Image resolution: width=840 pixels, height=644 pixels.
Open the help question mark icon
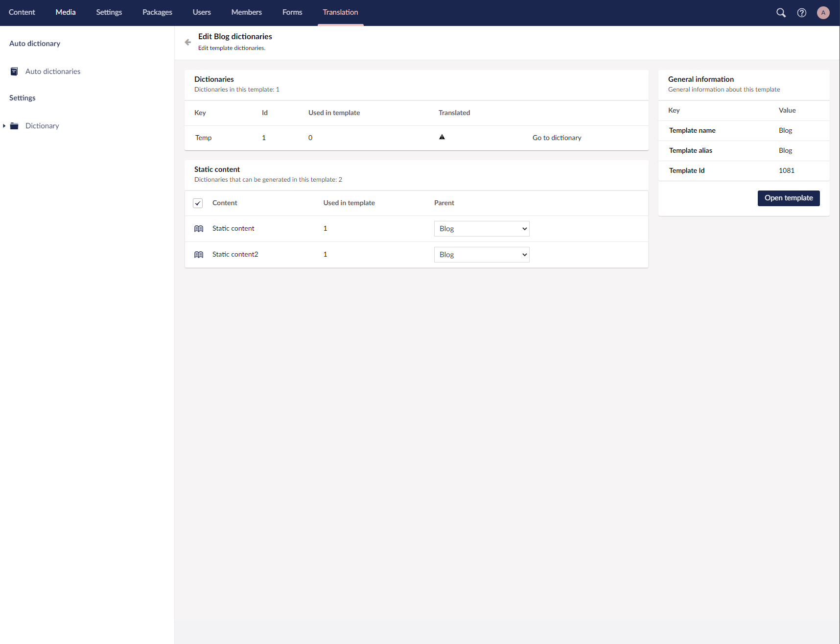pos(802,13)
